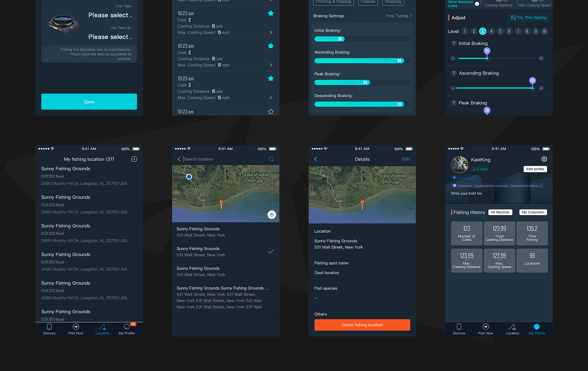Click the red pin on the Details screen map

pyautogui.click(x=362, y=204)
